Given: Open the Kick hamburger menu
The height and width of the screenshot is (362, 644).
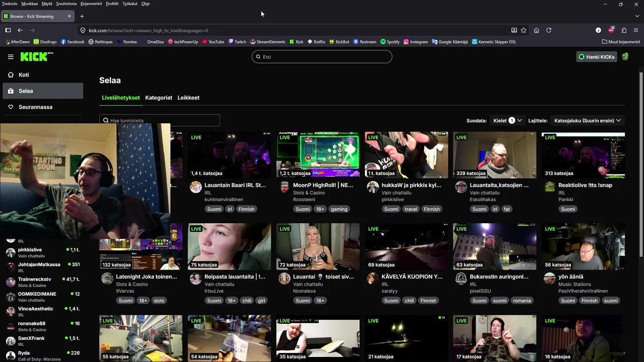Looking at the screenshot, I should (11, 57).
